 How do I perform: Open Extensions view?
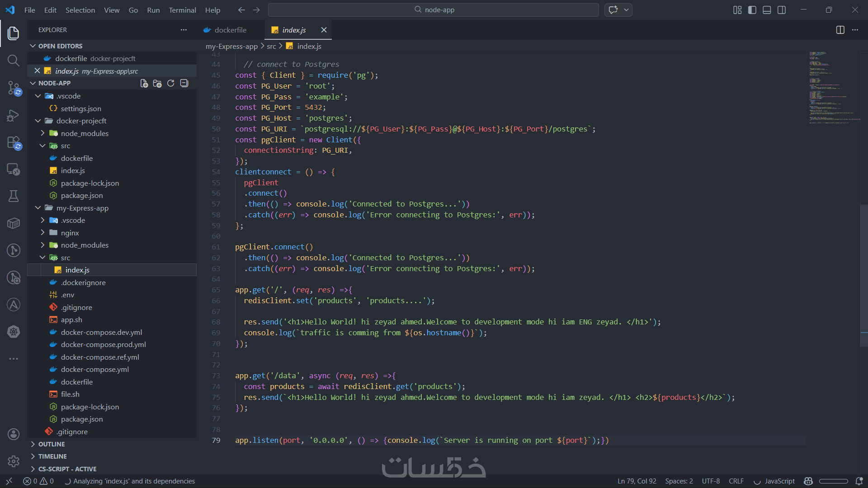coord(13,142)
